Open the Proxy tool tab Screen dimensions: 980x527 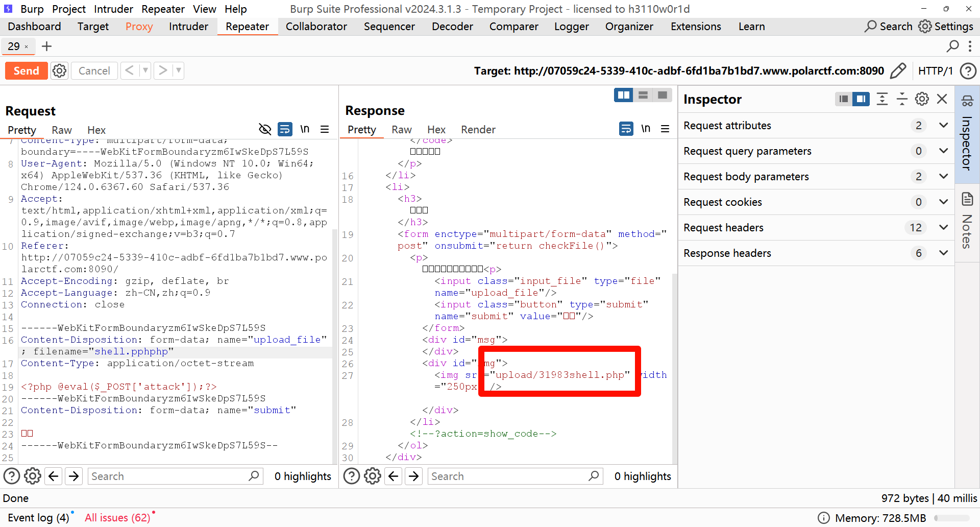pyautogui.click(x=139, y=27)
